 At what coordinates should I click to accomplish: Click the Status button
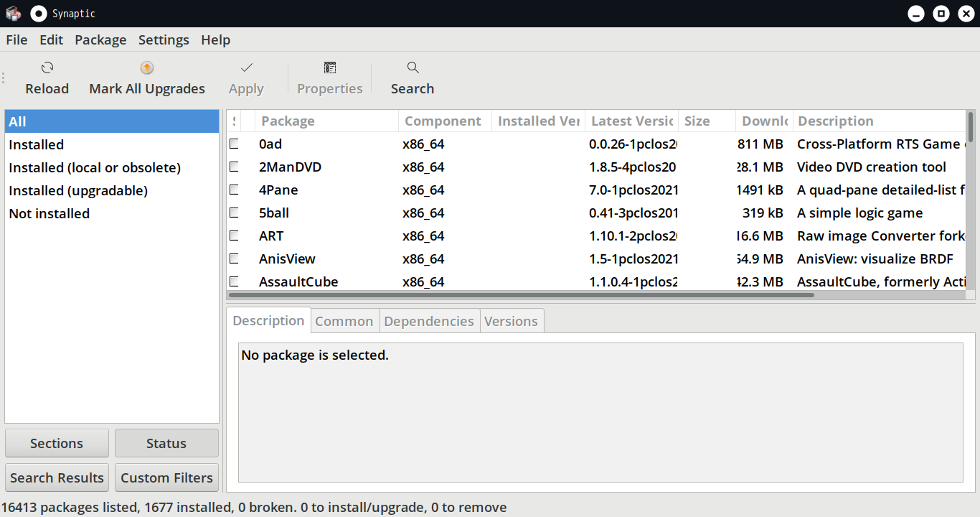coord(166,443)
